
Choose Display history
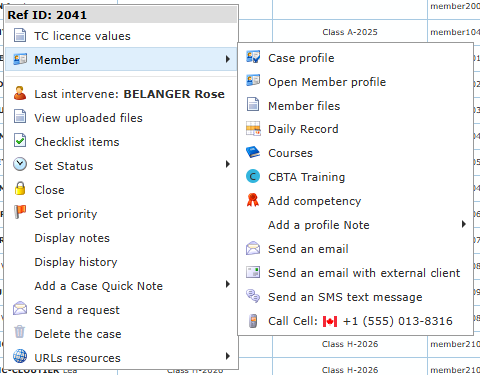121,262
